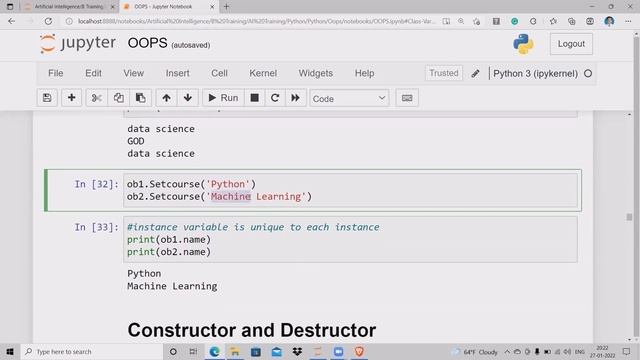Open the Insert menu
640x360 pixels.
[178, 73]
